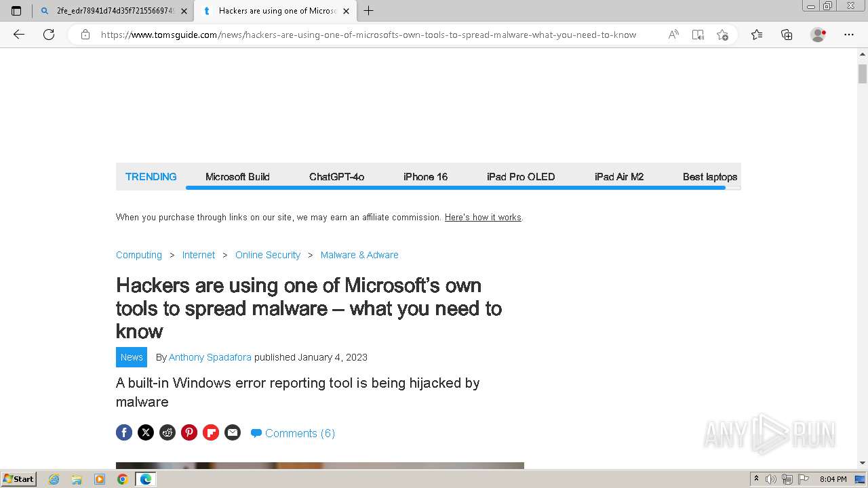Click the trending bar horizontal scrollbar
The image size is (868, 488).
coord(456,188)
